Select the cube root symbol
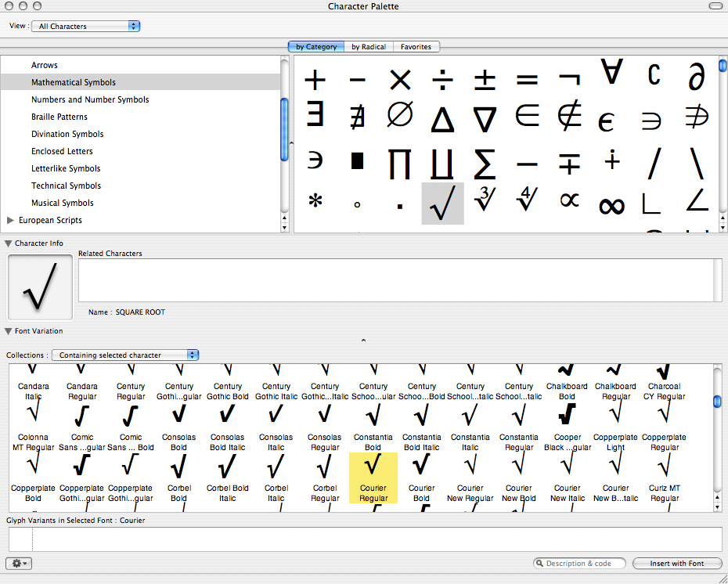The image size is (728, 584). tap(485, 199)
